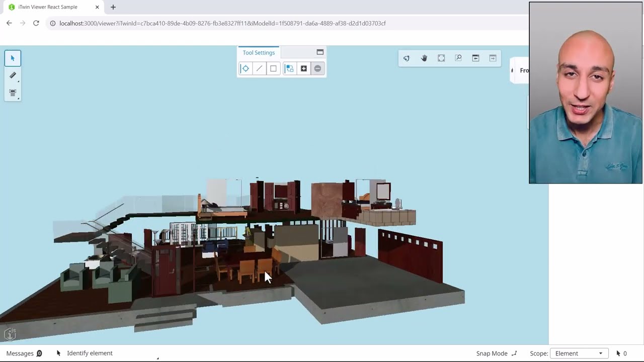The width and height of the screenshot is (644, 362).
Task: Activate the Pan view hand tool
Action: click(424, 58)
